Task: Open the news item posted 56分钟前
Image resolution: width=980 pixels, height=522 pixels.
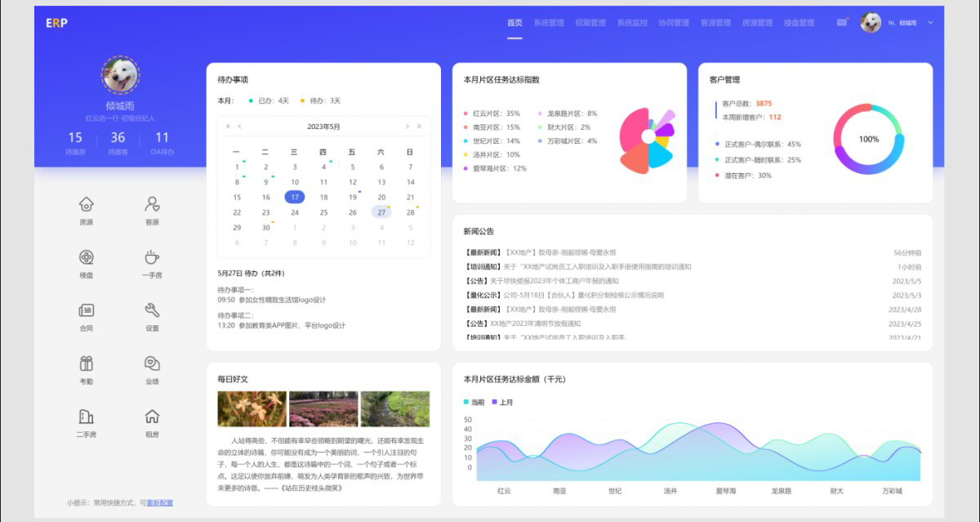Action: 693,253
